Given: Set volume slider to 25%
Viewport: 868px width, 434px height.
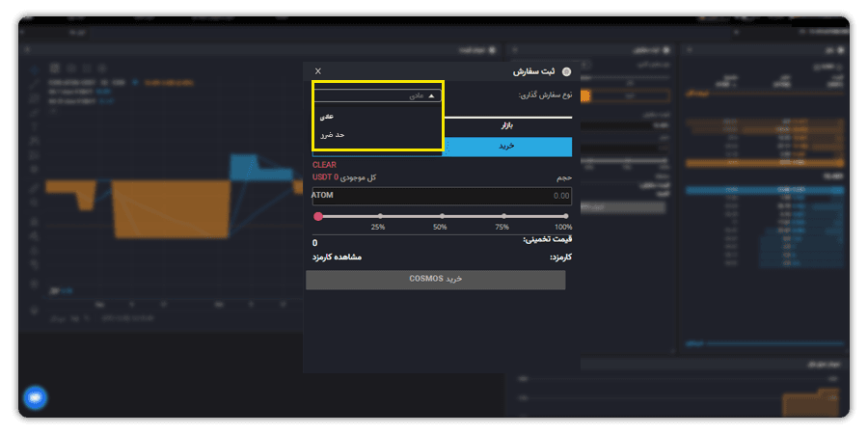Looking at the screenshot, I should click(x=380, y=216).
